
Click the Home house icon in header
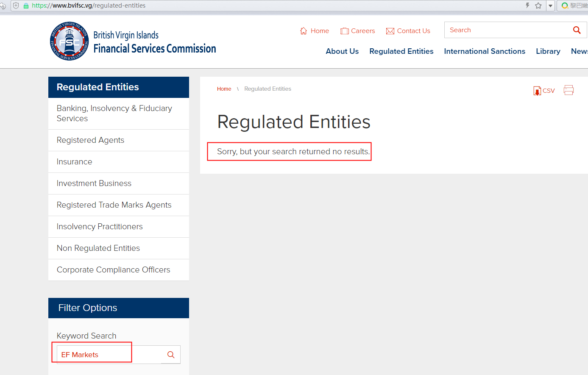click(304, 31)
